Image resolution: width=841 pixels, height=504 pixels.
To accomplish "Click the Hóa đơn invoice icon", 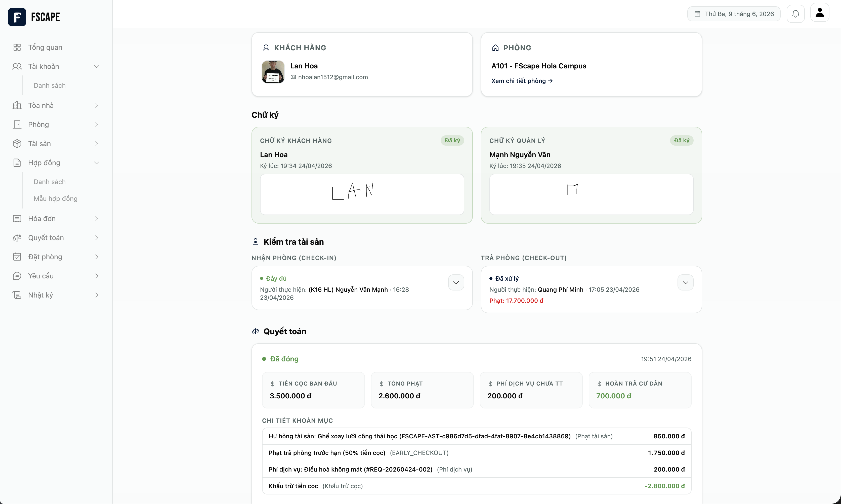I will (17, 219).
